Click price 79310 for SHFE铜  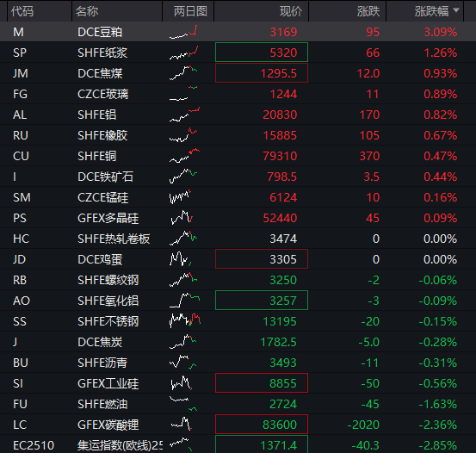click(x=280, y=156)
